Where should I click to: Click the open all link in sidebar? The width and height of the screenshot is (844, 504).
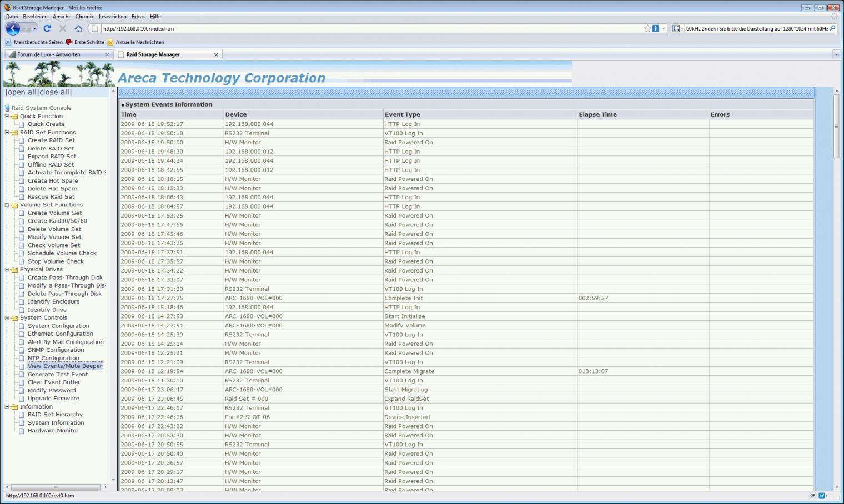pos(22,92)
